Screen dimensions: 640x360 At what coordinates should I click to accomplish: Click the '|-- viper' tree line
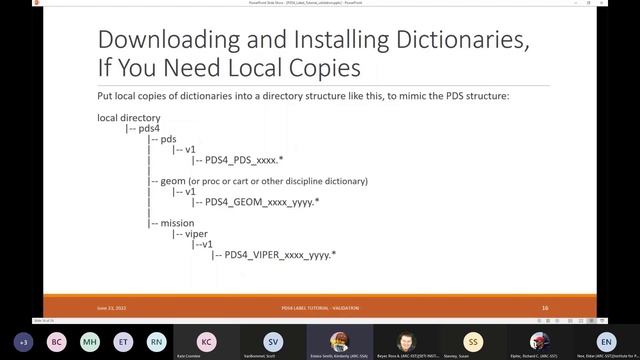[190, 234]
